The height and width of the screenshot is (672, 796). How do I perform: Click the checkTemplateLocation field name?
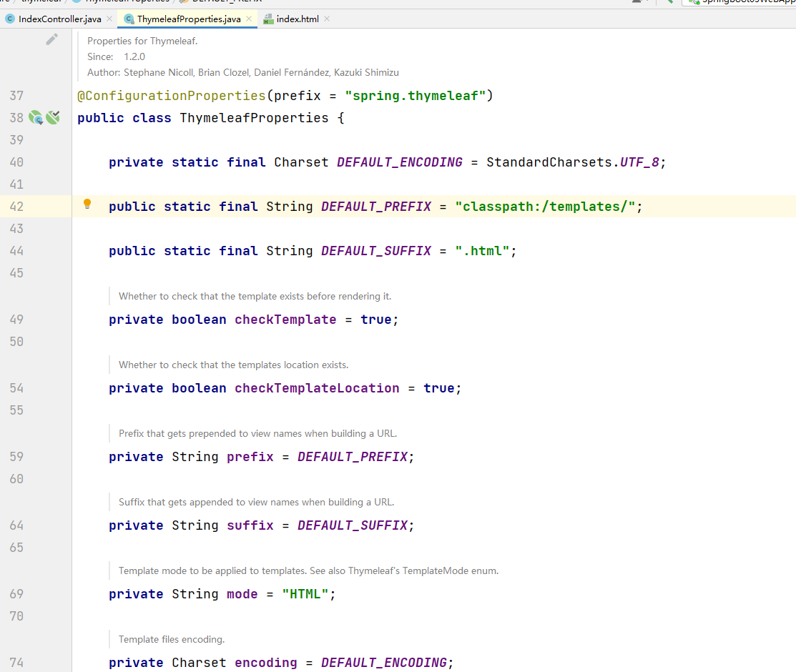point(317,388)
